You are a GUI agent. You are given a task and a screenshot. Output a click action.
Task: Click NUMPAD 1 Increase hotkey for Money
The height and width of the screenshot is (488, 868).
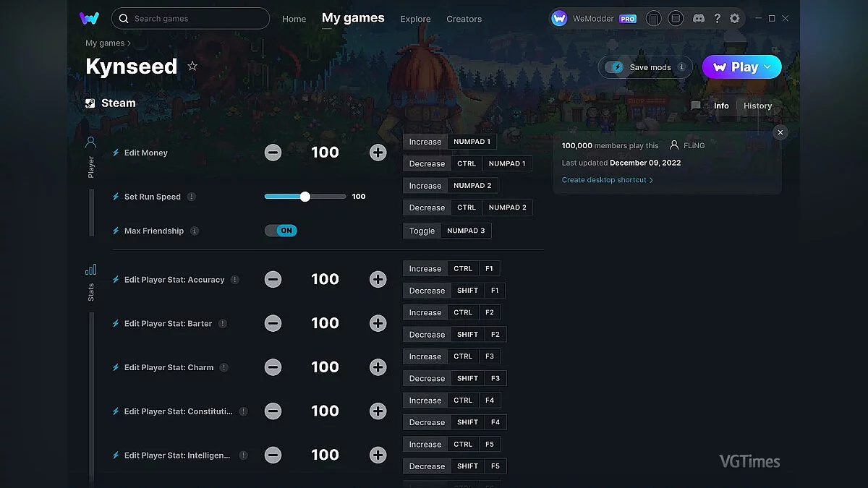coord(450,142)
